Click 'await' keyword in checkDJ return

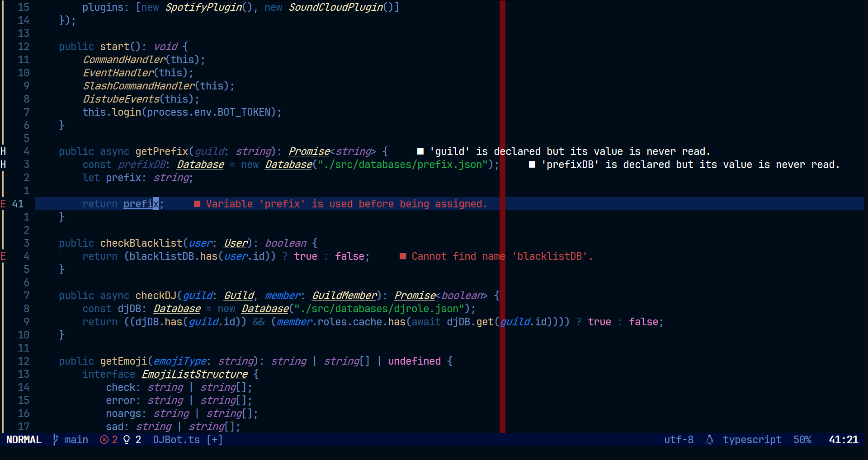[x=426, y=322]
